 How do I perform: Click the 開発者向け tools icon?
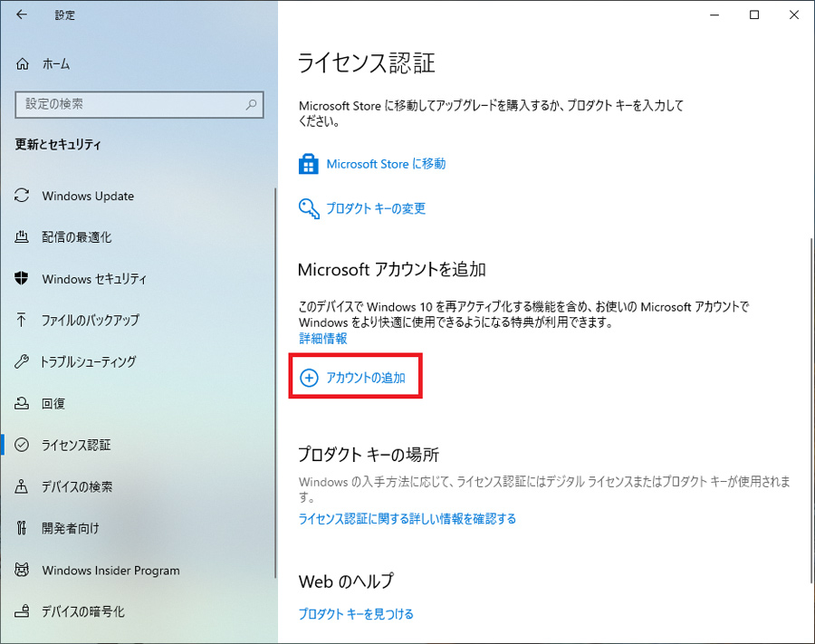click(x=22, y=528)
